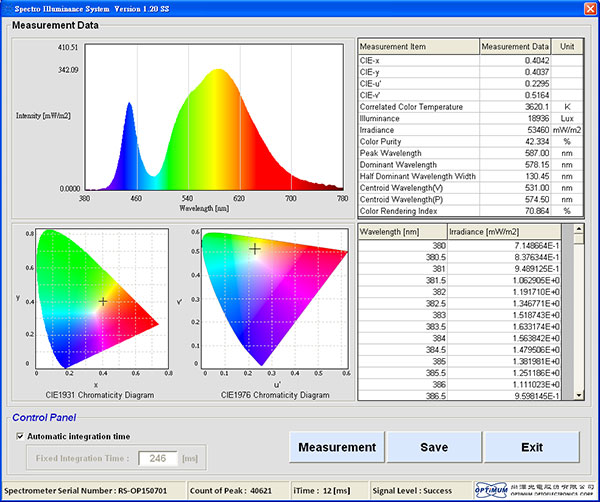Click the irradiance value 1.479506E+0
Screen dimensions: 600x502
click(536, 350)
